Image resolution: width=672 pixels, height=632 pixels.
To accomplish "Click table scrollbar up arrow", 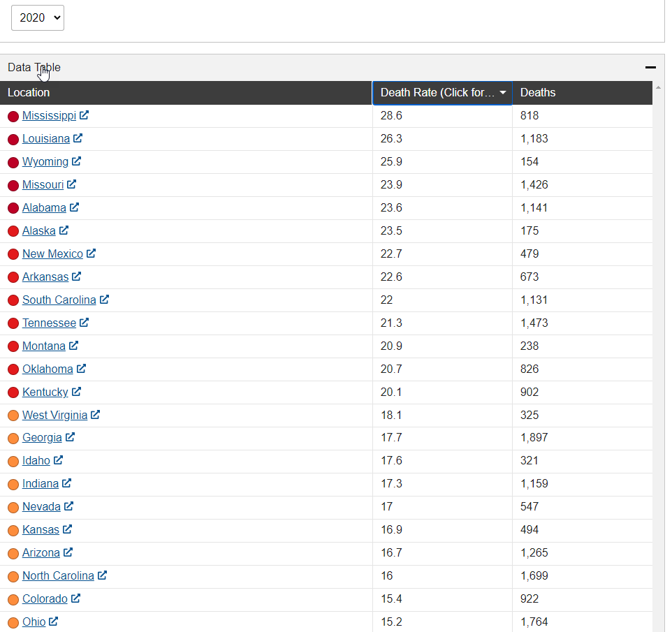I will tap(658, 87).
